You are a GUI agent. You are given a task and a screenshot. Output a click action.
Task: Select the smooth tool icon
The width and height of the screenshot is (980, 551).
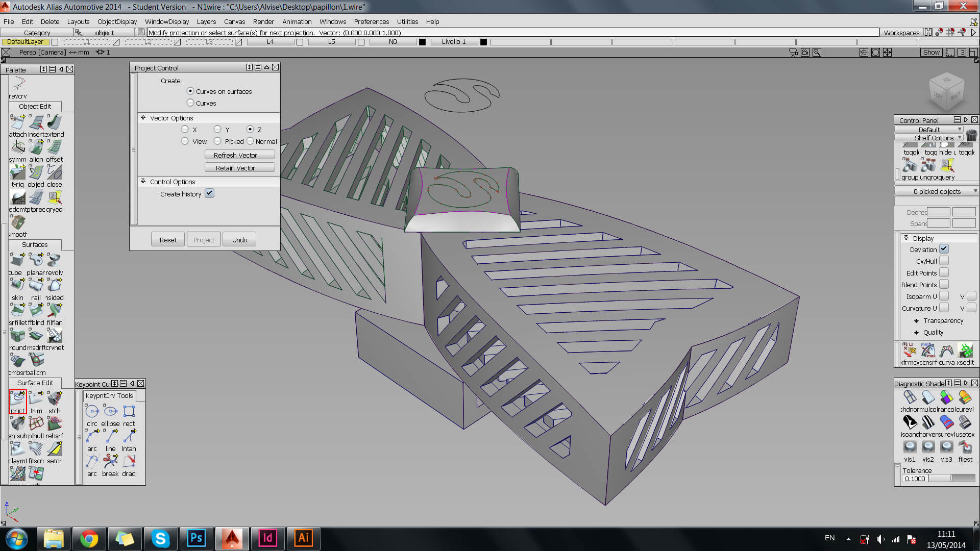pyautogui.click(x=18, y=222)
